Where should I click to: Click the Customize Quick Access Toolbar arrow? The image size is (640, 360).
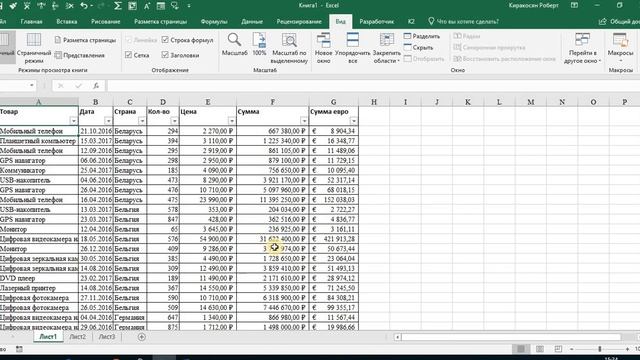(x=189, y=6)
